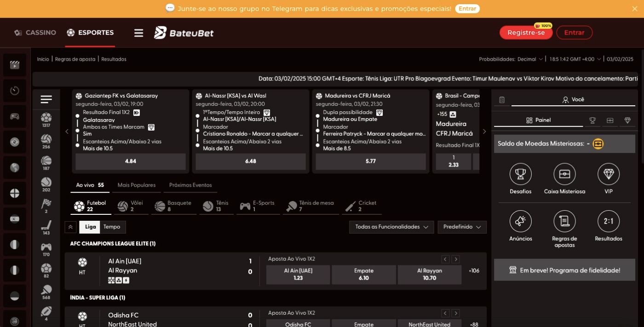
Task: Select the ball icon with count 82
Action: [46, 271]
